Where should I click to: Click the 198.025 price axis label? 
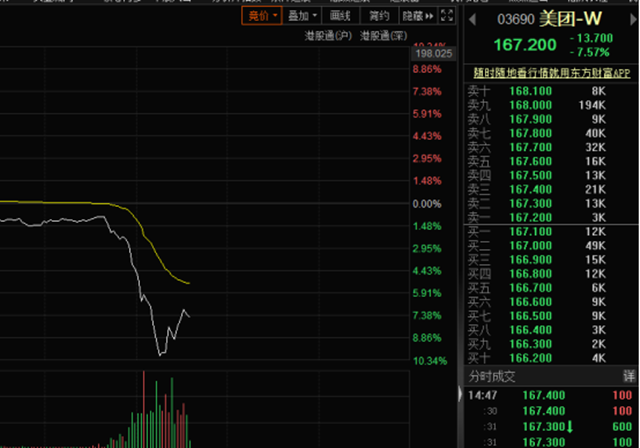[433, 53]
